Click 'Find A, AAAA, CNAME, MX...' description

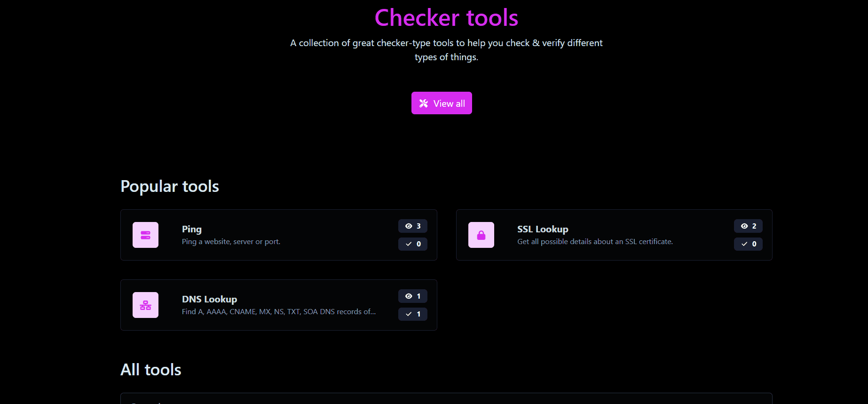pos(279,312)
